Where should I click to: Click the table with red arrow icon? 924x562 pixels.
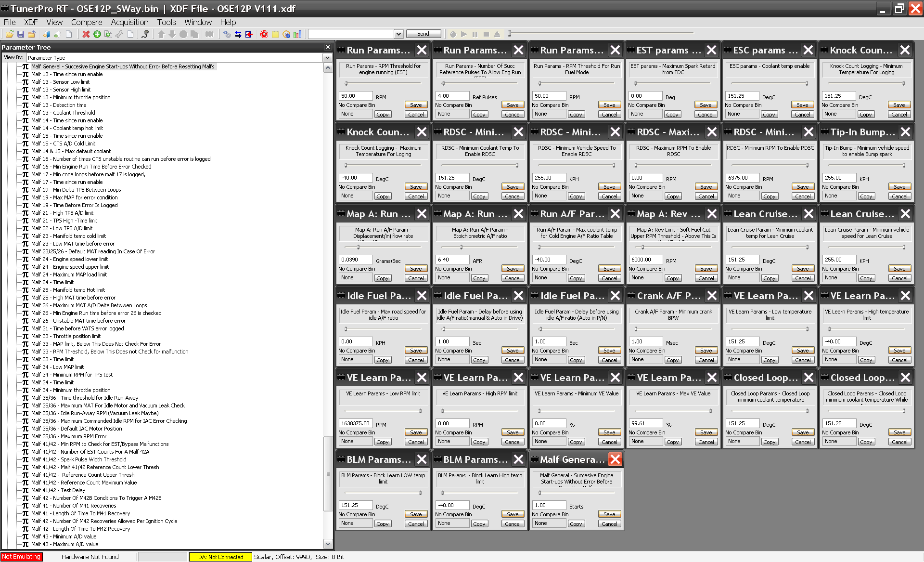[x=249, y=34]
